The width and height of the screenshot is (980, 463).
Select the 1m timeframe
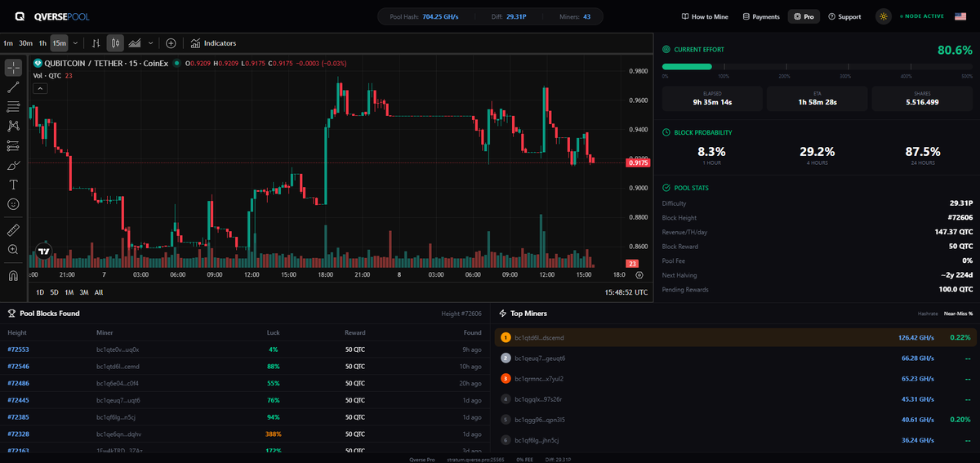8,43
